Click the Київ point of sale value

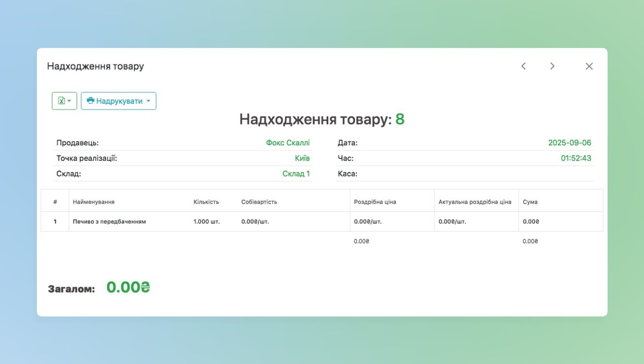click(302, 158)
